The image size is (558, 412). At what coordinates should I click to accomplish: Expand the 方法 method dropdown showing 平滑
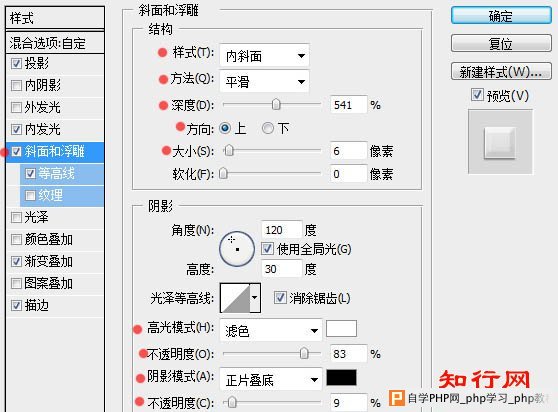(264, 81)
